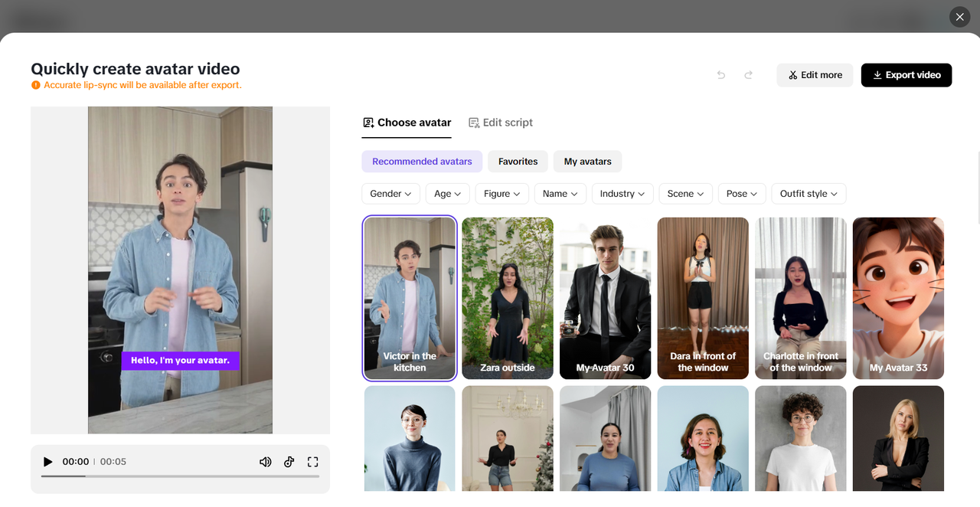Switch to My avatars filter
Screen dimensions: 980x507
tap(587, 161)
